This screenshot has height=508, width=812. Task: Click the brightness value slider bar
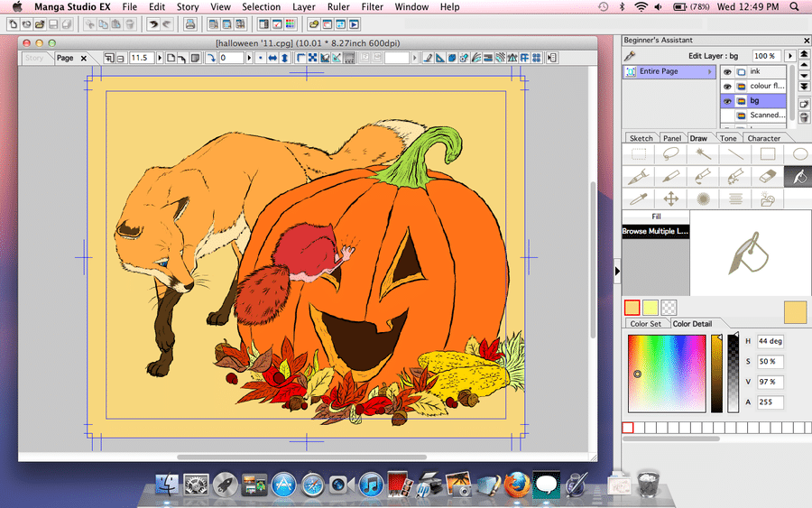point(716,373)
